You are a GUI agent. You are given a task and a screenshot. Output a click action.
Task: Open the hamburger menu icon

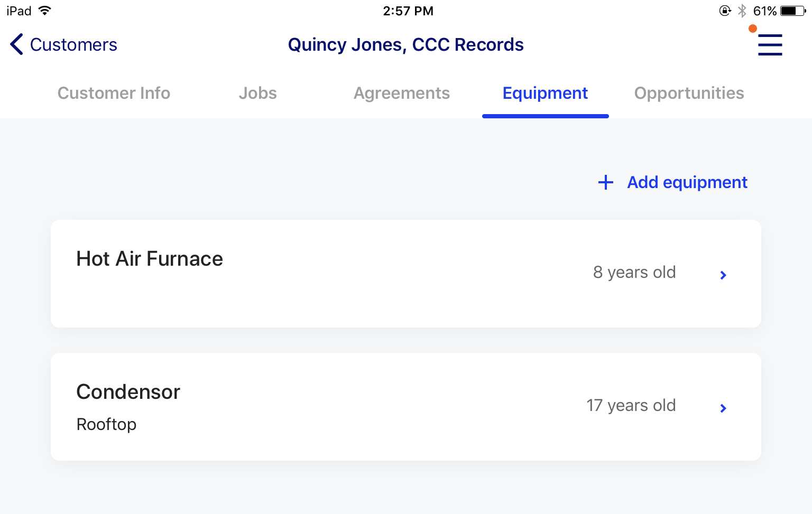770,44
